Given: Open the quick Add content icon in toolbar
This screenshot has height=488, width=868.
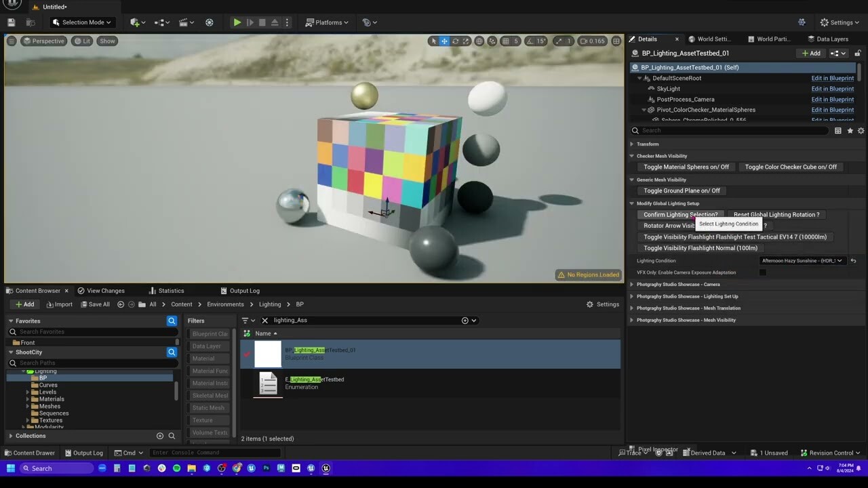Looking at the screenshot, I should [134, 22].
